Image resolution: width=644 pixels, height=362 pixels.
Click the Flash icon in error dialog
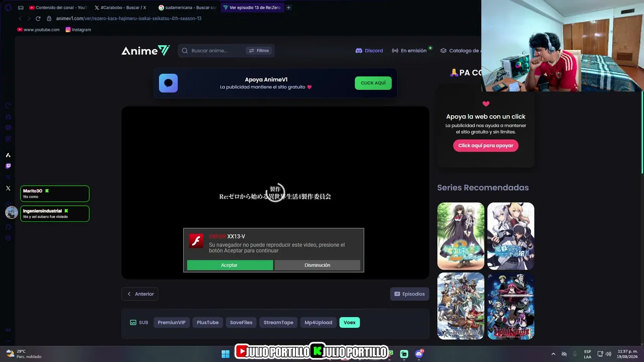196,240
